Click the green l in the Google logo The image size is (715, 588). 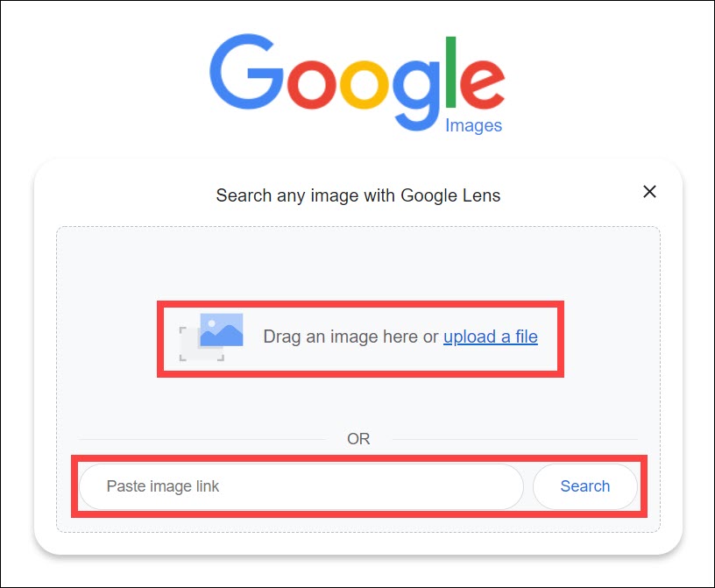coord(451,72)
